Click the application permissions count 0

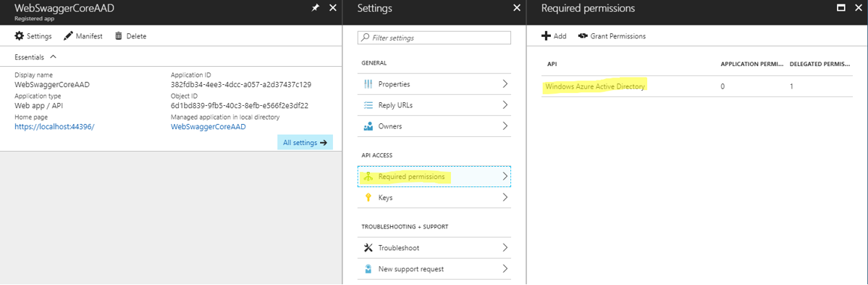723,87
